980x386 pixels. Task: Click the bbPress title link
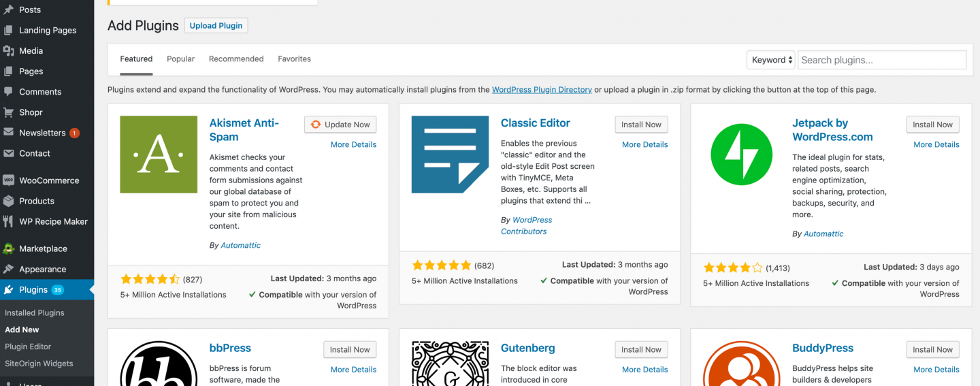coord(230,348)
